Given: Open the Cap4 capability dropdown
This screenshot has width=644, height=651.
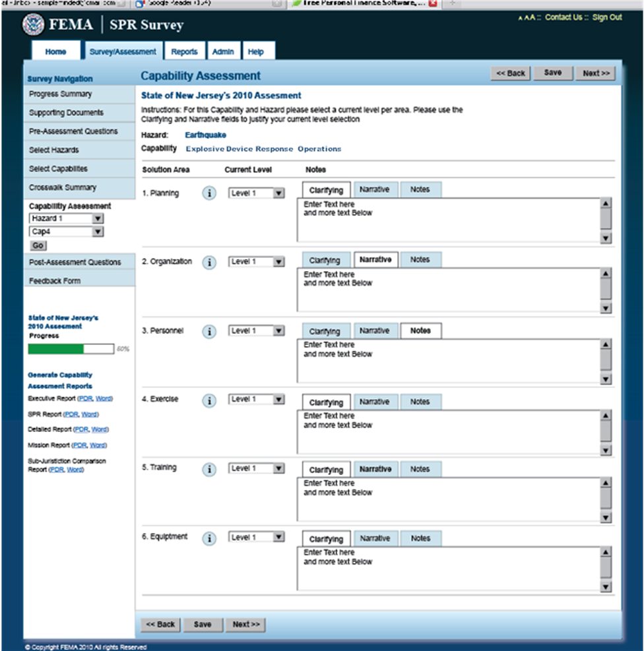Looking at the screenshot, I should click(x=66, y=232).
